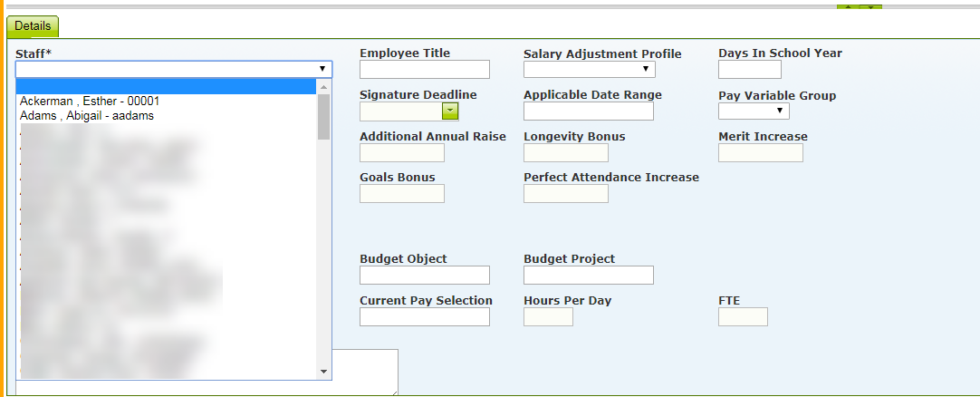Switch to the Details tab
The image size is (980, 397).
coord(33,26)
